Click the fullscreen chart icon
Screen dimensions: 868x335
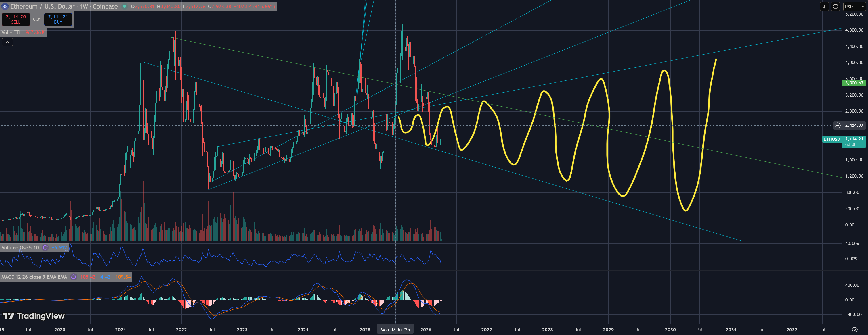(835, 6)
